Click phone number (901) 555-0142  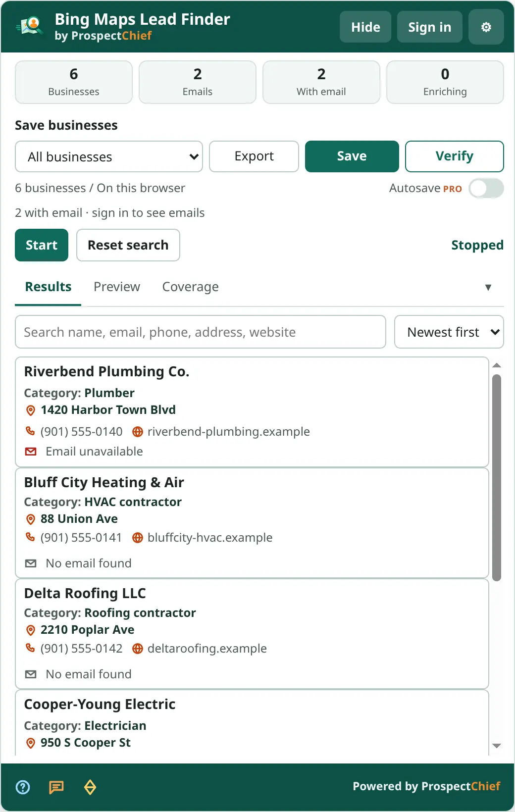(81, 649)
